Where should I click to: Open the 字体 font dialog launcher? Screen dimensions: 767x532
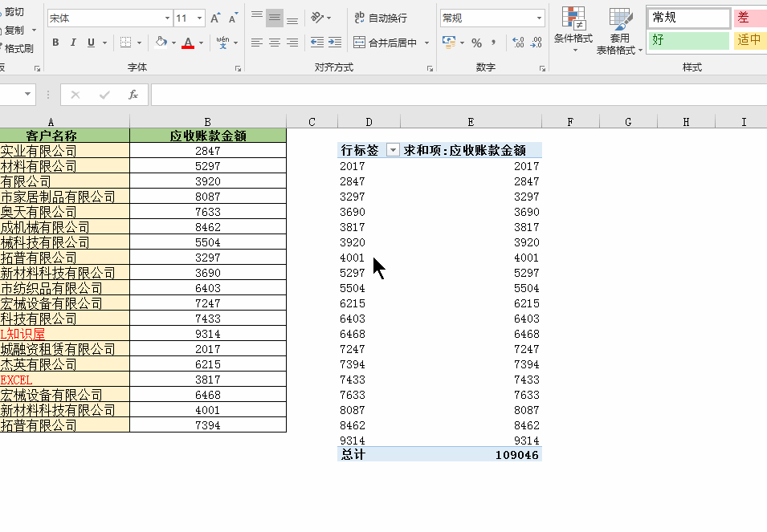click(239, 69)
